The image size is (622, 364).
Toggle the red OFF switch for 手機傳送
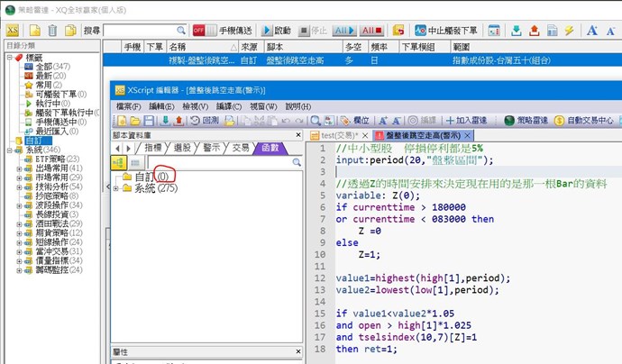[x=198, y=30]
